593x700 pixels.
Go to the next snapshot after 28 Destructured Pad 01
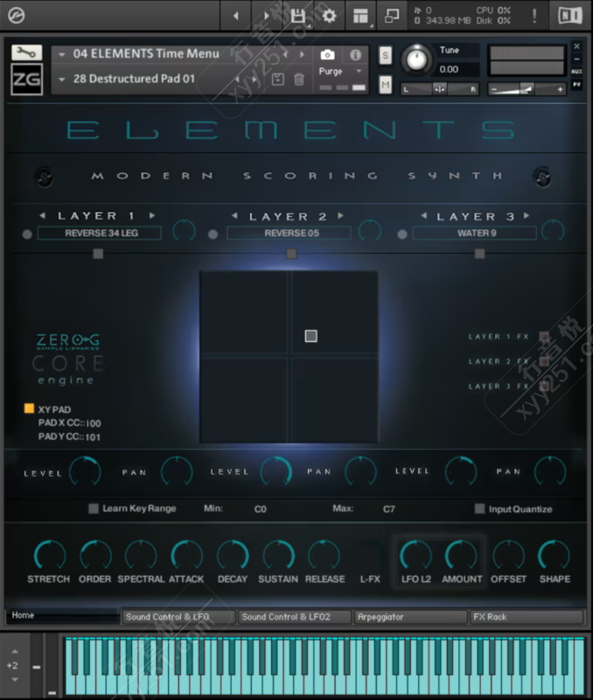[255, 80]
